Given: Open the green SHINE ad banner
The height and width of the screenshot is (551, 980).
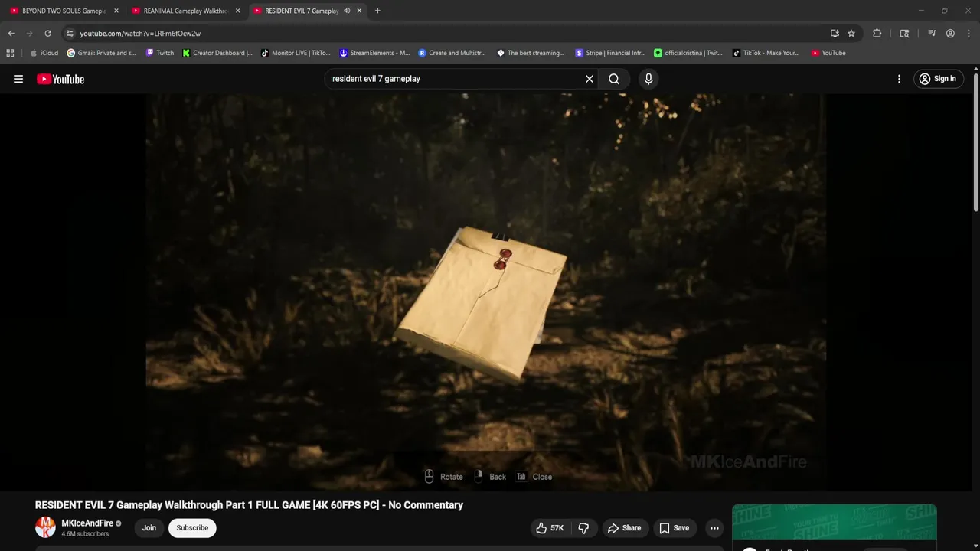Looking at the screenshot, I should (835, 523).
